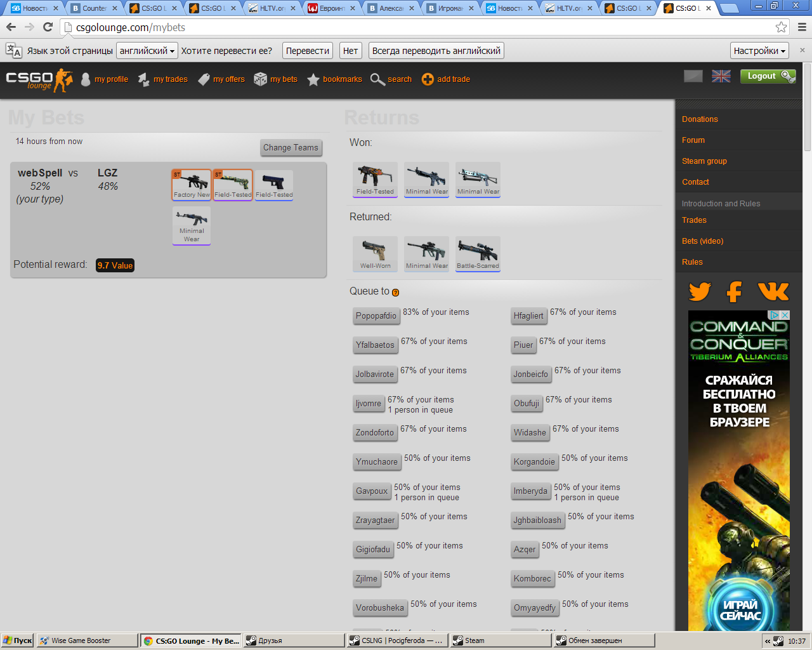Viewport: 812px width, 650px height.
Task: Bookmark this page with the star
Action: click(x=782, y=27)
